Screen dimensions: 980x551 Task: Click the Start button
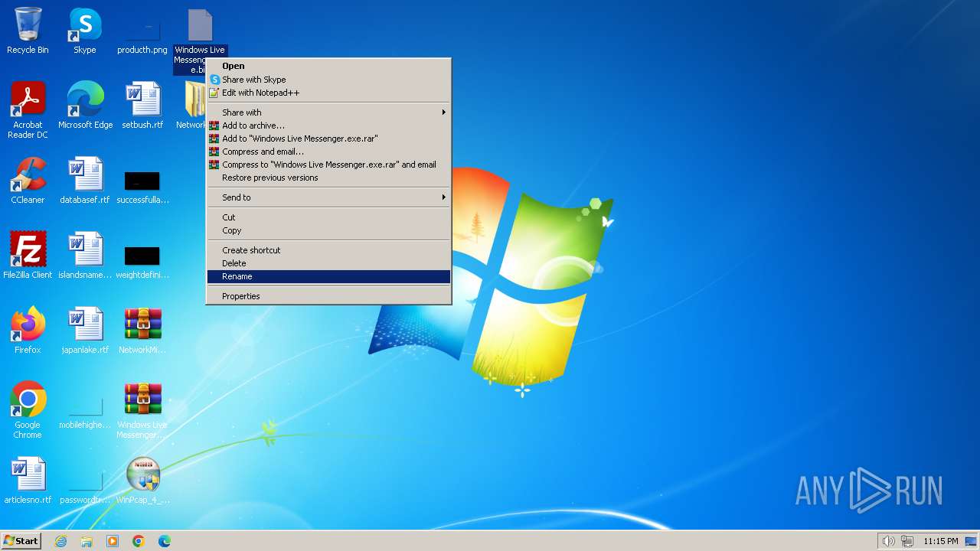(x=21, y=541)
